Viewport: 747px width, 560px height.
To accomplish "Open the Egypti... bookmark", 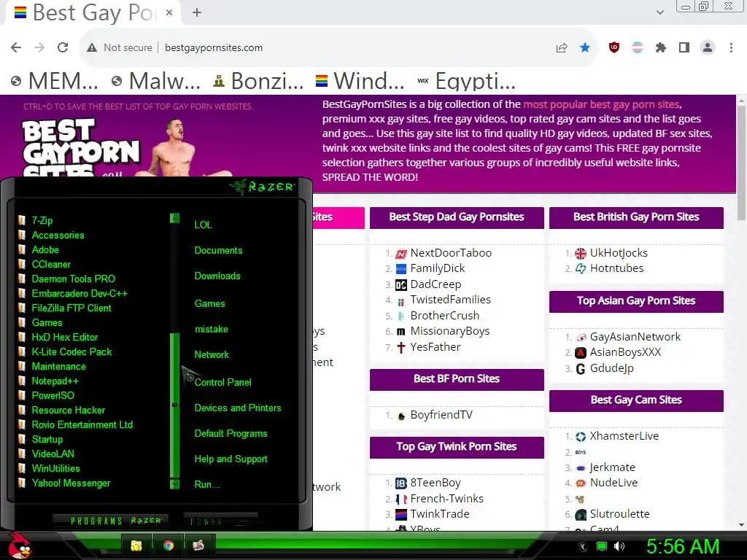I will (466, 81).
